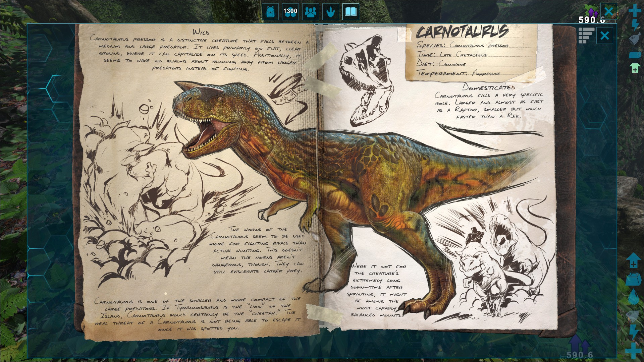Screen dimensions: 644x362
Task: Click the green shirt plus icon
Action: click(635, 68)
